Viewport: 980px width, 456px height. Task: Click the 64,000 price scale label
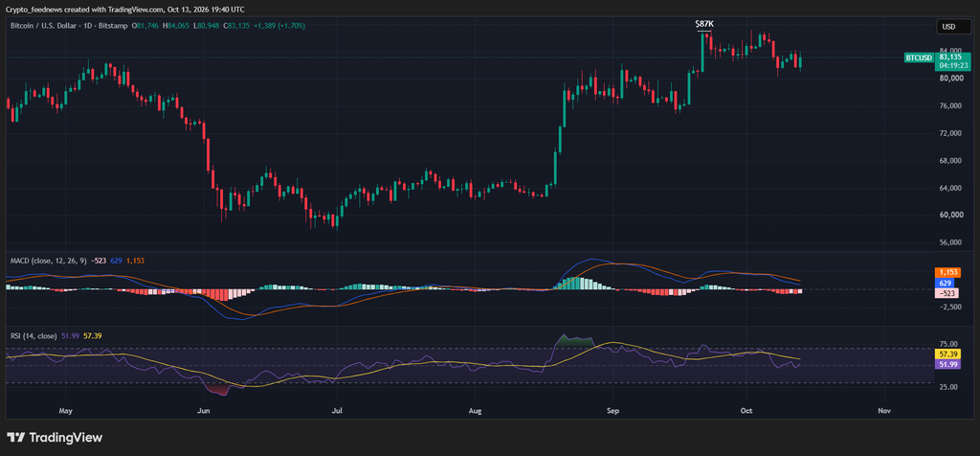pos(948,189)
